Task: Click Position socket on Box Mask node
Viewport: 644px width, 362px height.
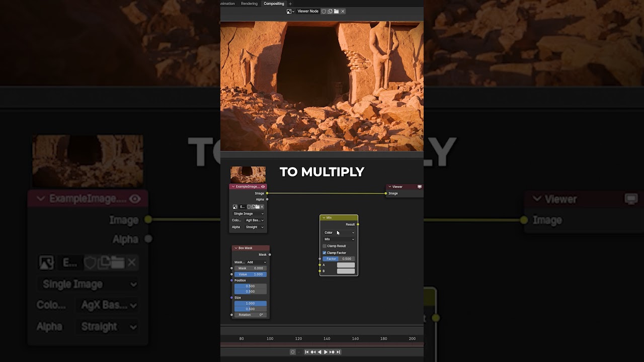Action: pyautogui.click(x=231, y=281)
